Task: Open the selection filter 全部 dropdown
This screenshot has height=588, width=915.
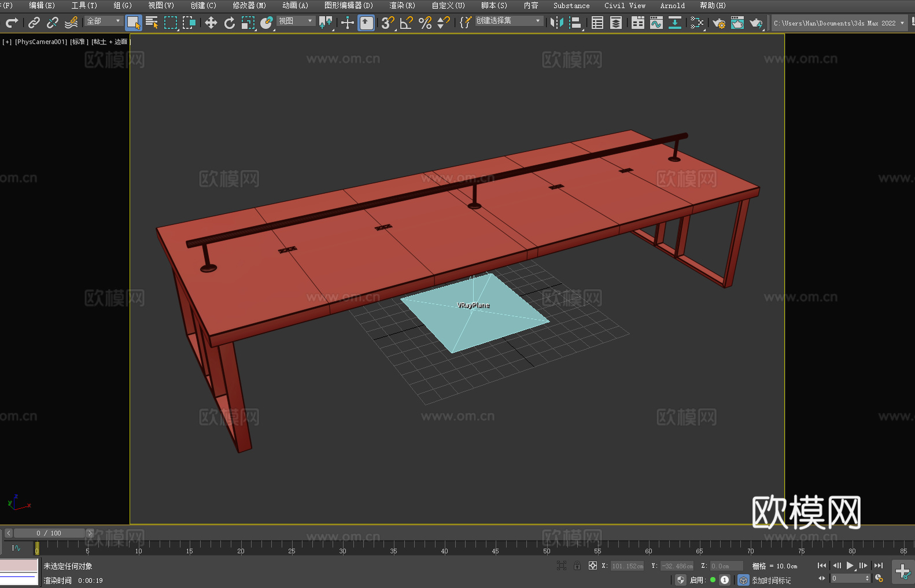Action: point(104,21)
